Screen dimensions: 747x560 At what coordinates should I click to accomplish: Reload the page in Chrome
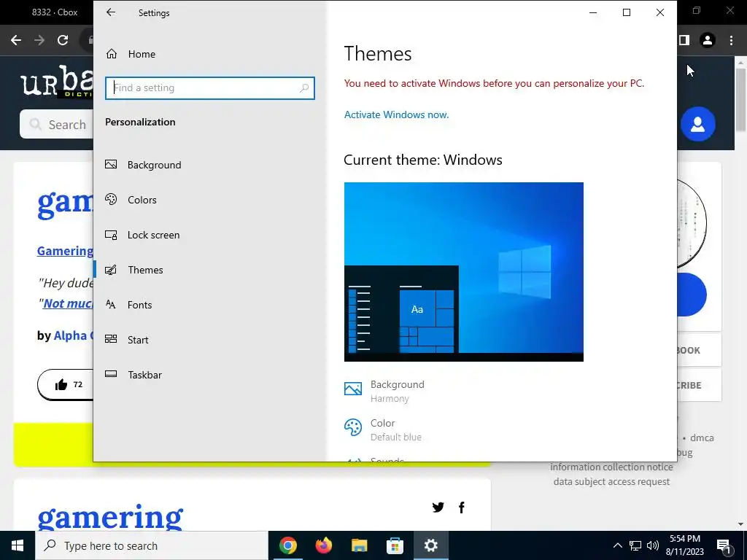63,41
